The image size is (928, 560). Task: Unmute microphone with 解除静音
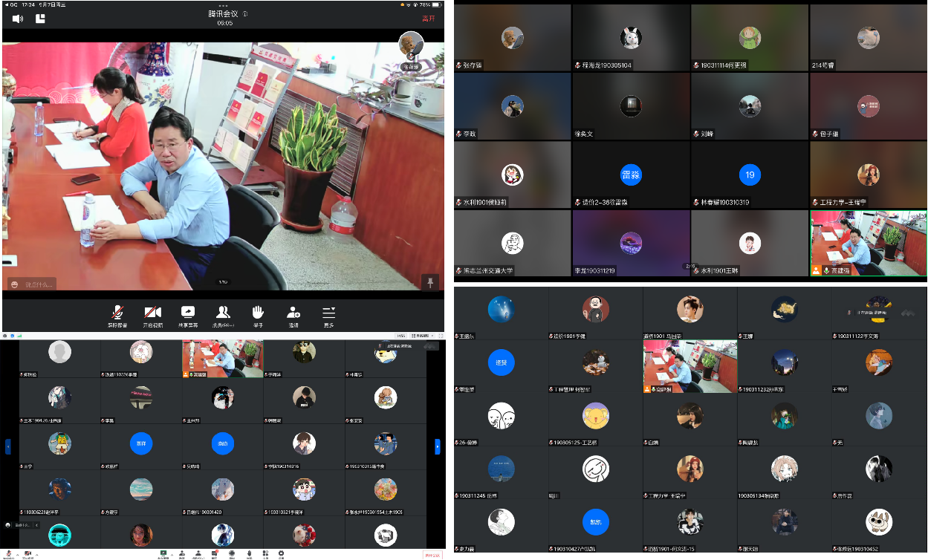point(117,315)
